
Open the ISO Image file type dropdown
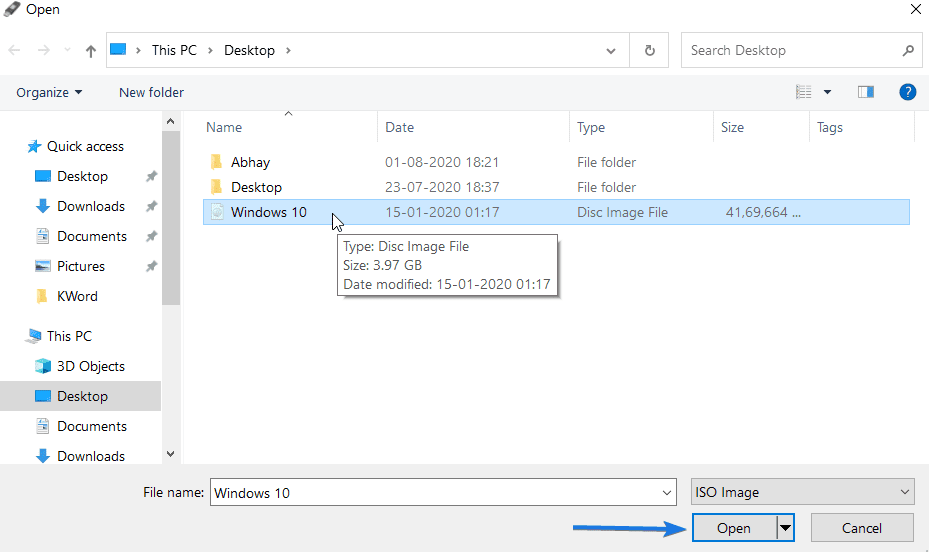tap(803, 492)
